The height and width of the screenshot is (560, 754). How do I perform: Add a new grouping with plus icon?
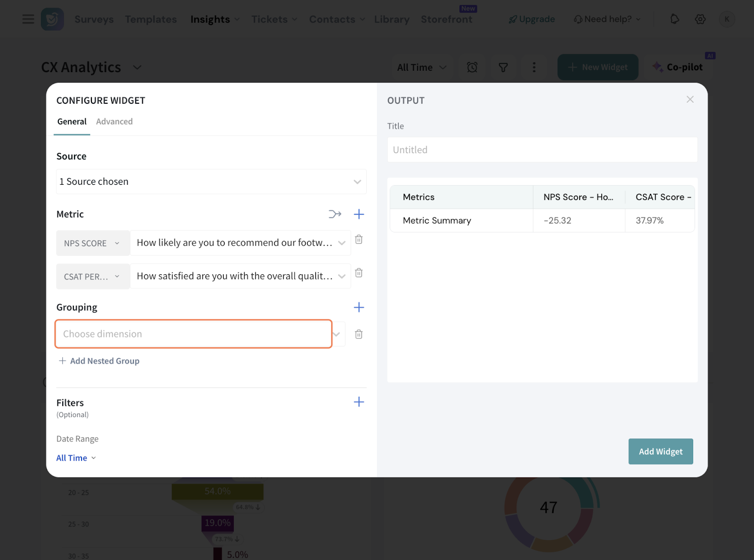click(359, 307)
